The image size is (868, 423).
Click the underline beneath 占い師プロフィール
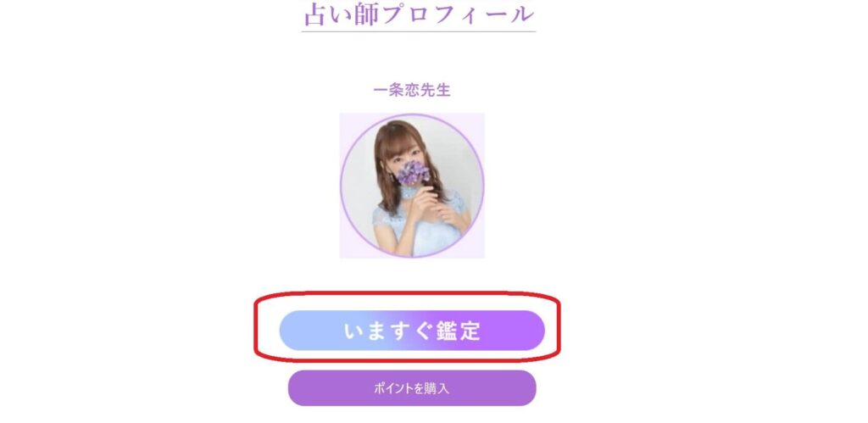pos(419,31)
